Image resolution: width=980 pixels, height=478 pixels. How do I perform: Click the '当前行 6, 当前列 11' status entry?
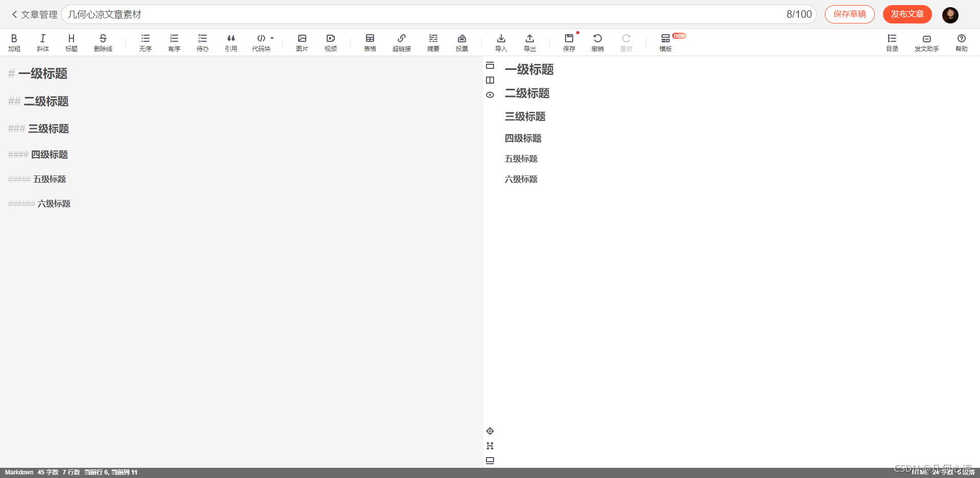click(x=111, y=472)
